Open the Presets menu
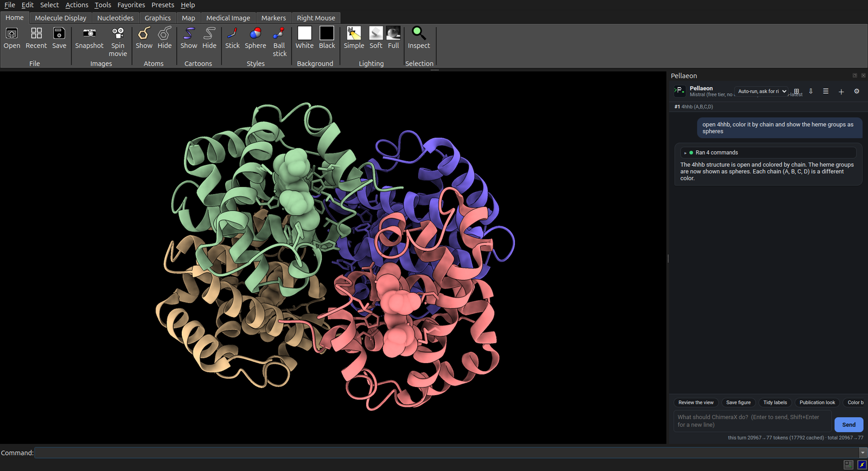 163,5
